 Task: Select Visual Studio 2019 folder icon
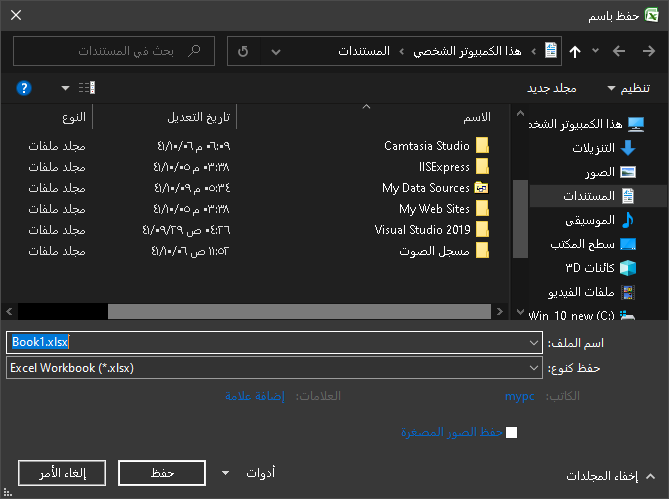482,229
